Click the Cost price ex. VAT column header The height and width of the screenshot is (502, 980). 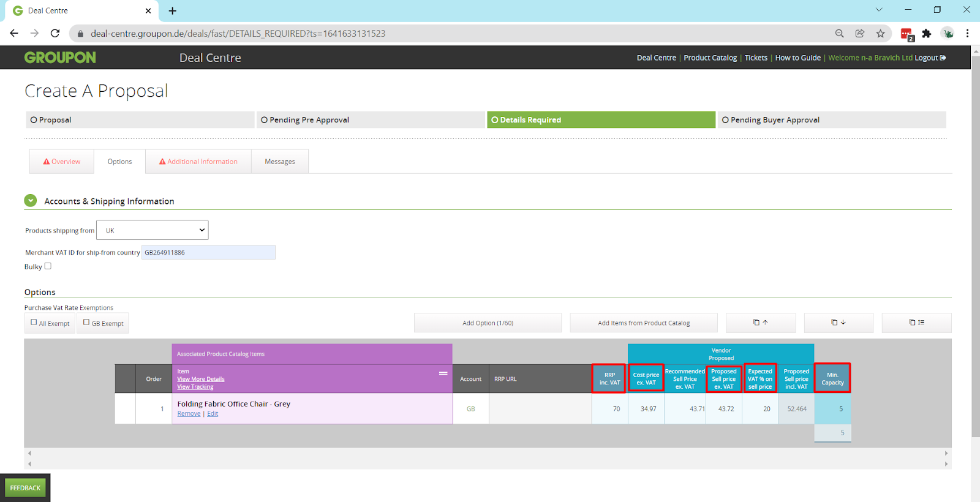pyautogui.click(x=646, y=379)
